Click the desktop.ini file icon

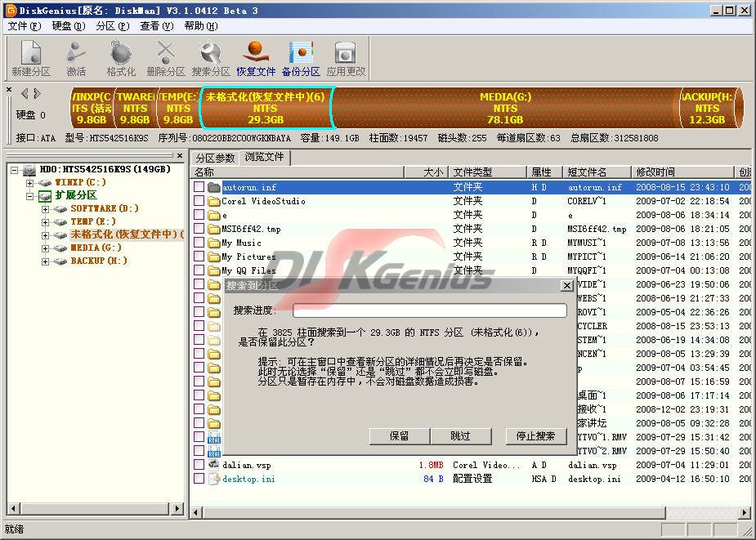click(x=214, y=479)
